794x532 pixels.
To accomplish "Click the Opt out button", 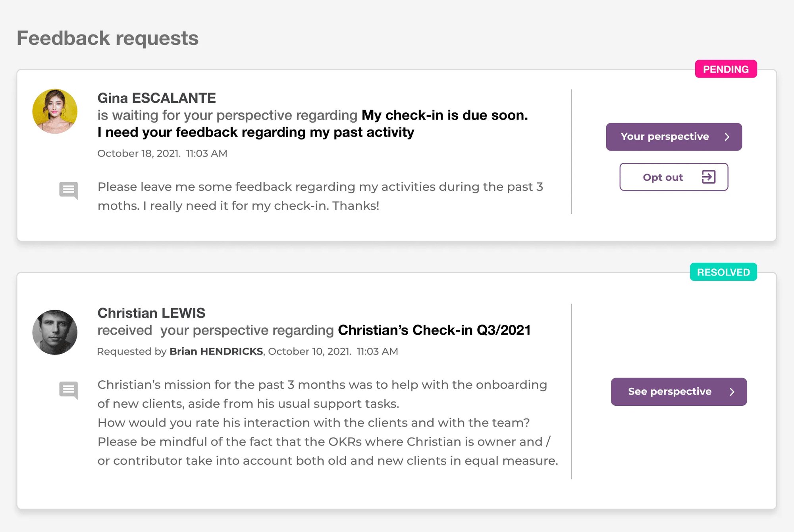I will pos(674,177).
